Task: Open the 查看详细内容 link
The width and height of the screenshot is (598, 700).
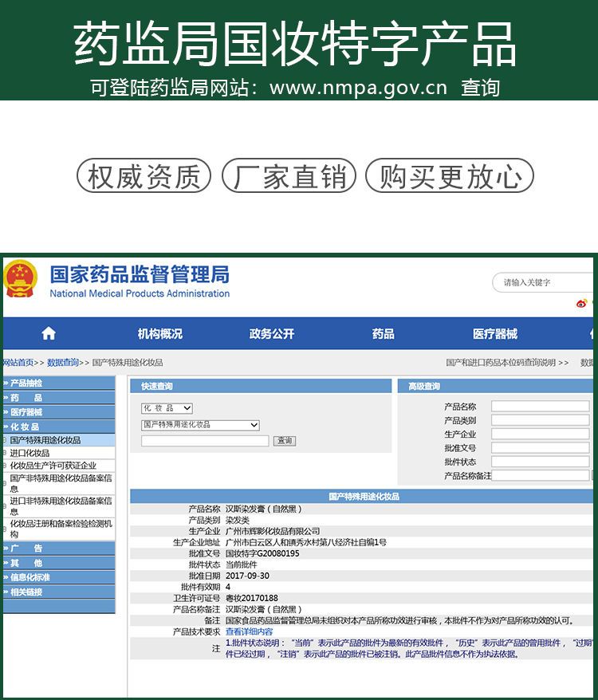Action: [249, 631]
